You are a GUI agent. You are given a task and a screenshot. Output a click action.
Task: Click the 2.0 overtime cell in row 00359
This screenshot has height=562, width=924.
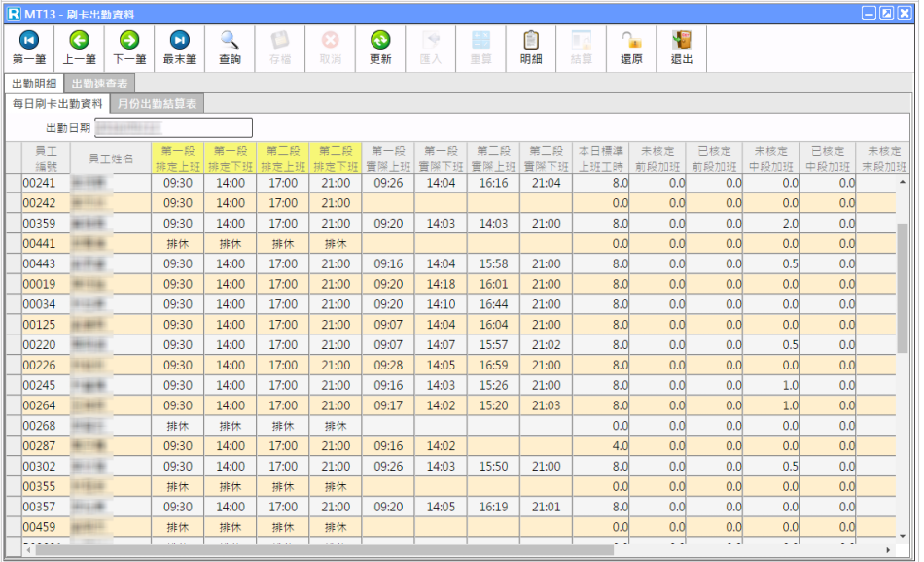coord(770,224)
